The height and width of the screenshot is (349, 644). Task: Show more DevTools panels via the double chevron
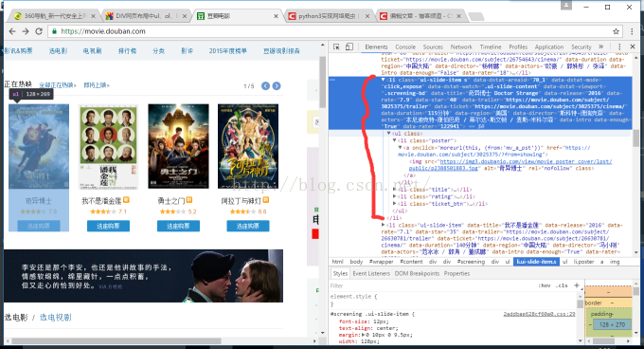[601, 46]
